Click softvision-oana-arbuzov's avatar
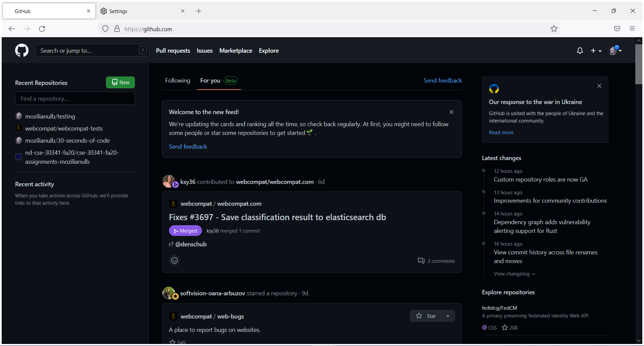644x346 pixels. 168,293
